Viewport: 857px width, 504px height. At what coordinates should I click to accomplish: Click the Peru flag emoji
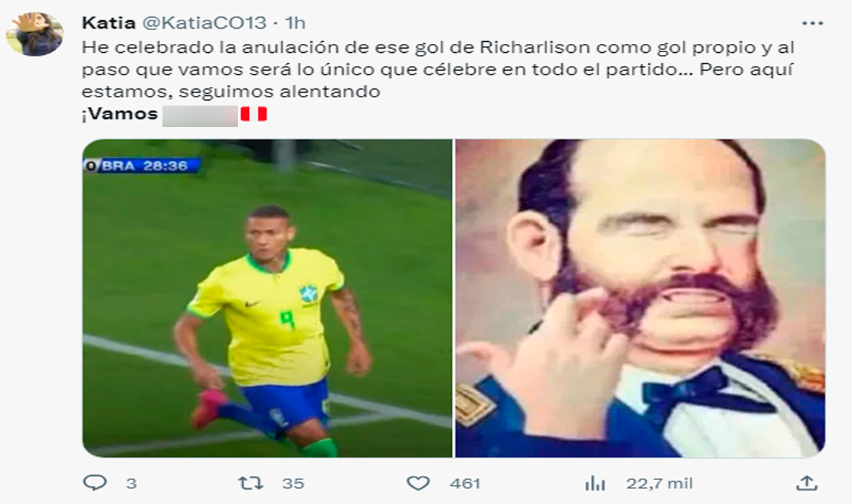click(253, 115)
